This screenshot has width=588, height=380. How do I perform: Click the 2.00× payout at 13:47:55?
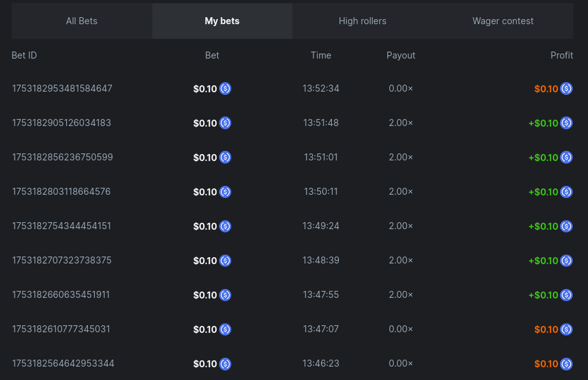pyautogui.click(x=401, y=295)
